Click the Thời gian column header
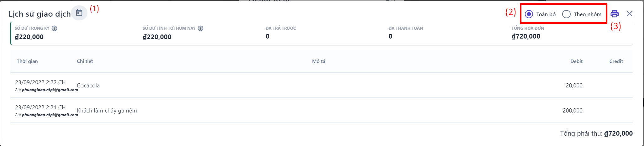This screenshot has height=146, width=644. 27,61
